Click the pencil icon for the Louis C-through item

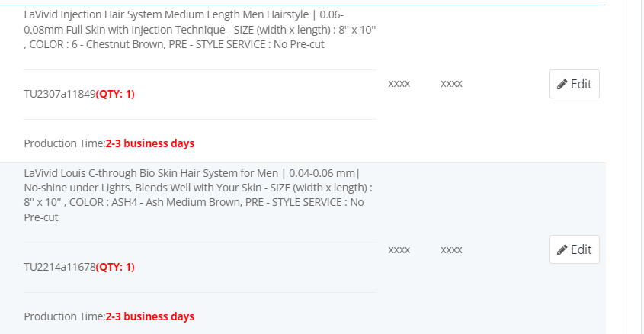[562, 249]
